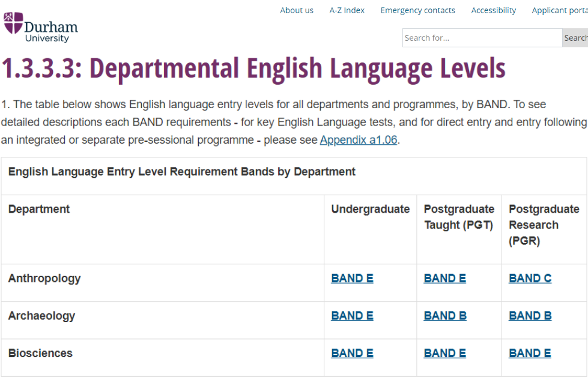
Task: Click the Durham University shield logo
Action: coord(13,23)
